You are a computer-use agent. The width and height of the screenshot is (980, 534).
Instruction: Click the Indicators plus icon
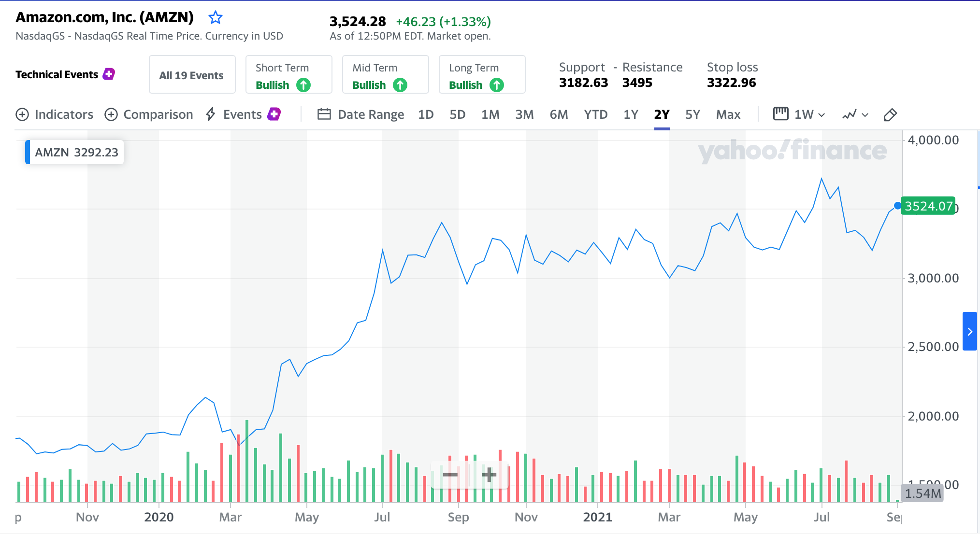tap(22, 114)
